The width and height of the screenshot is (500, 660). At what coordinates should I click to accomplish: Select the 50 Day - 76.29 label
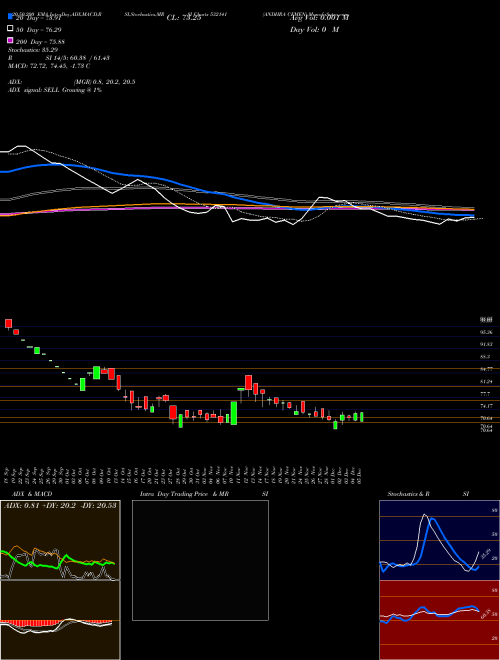click(x=40, y=30)
